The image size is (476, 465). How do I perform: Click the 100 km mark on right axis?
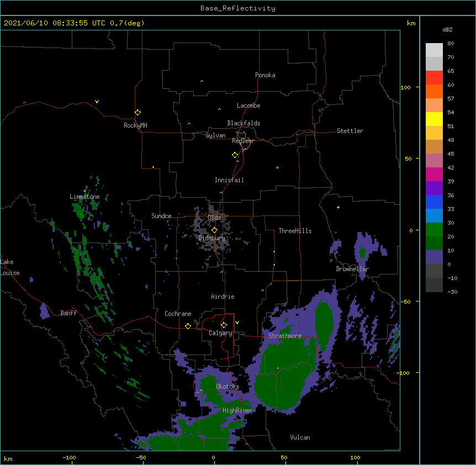(x=405, y=87)
